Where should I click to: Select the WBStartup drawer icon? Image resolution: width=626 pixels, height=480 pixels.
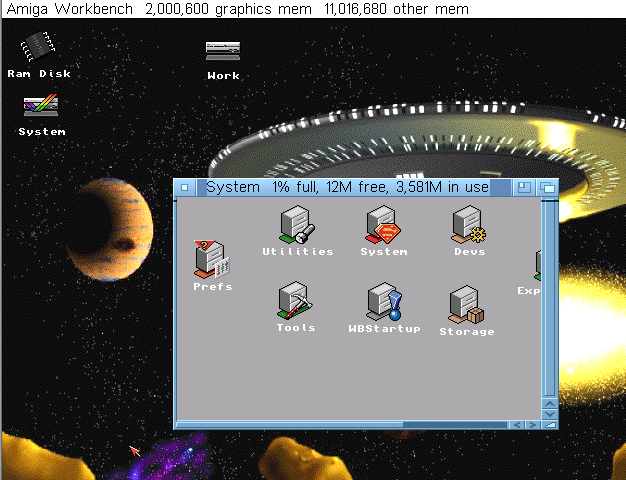384,301
